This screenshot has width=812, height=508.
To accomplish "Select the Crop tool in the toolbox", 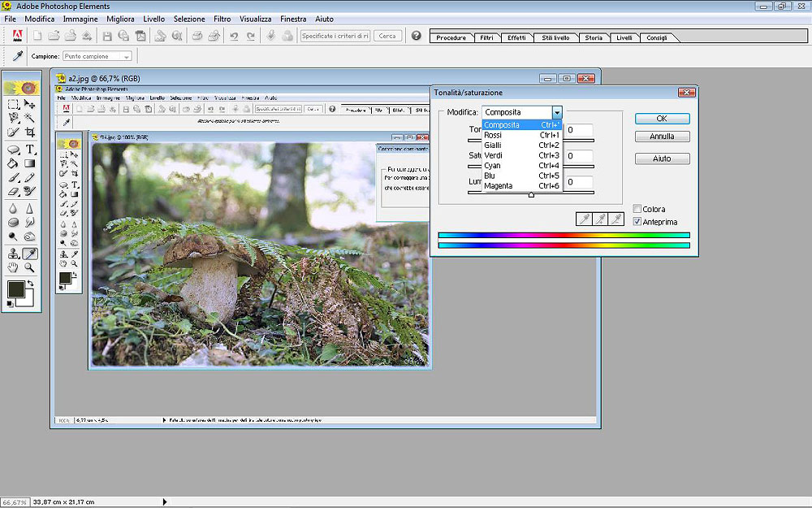I will [x=30, y=132].
